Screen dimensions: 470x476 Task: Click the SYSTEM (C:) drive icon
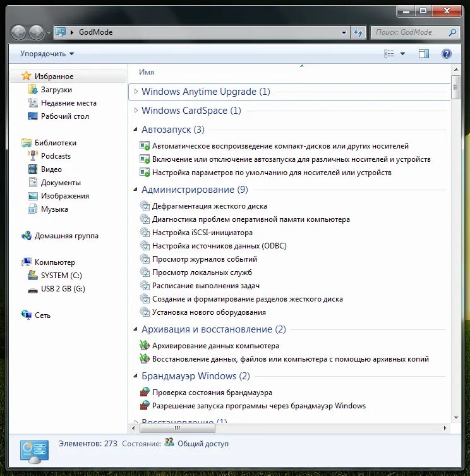coord(33,275)
